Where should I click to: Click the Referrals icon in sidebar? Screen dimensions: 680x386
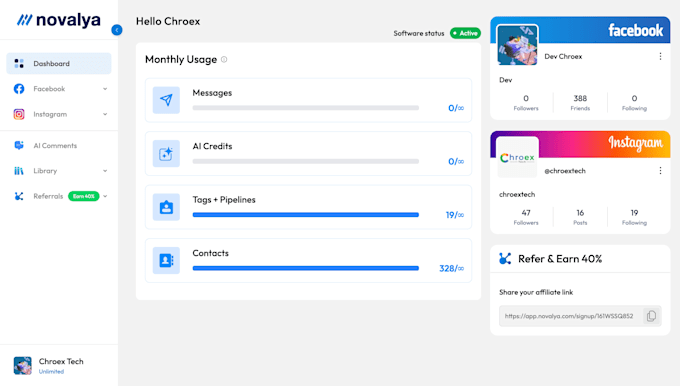19,196
